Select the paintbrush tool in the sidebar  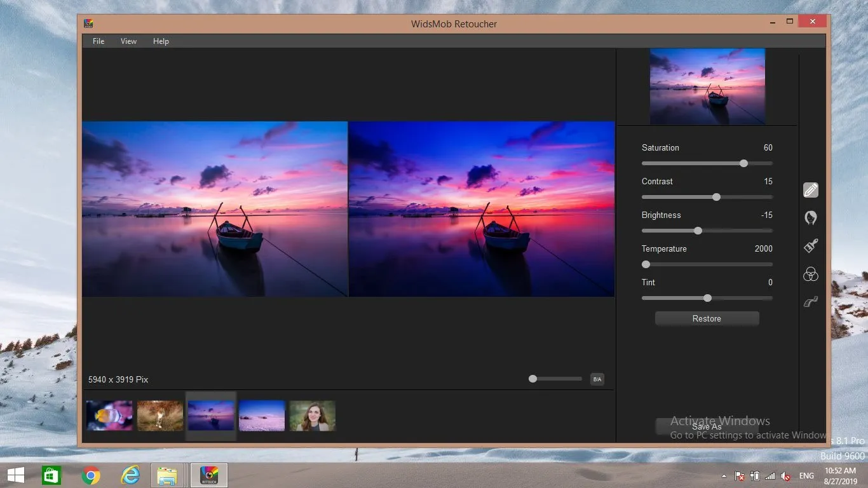[x=810, y=246]
